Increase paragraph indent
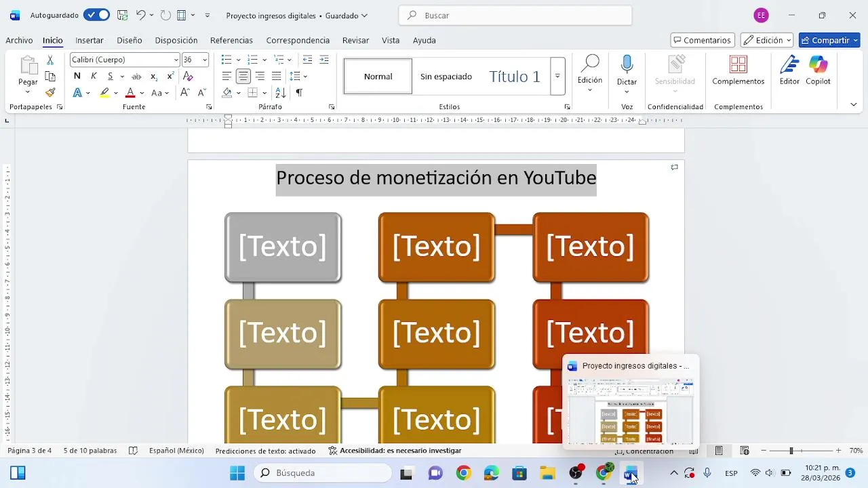The height and width of the screenshot is (488, 868). pos(324,60)
